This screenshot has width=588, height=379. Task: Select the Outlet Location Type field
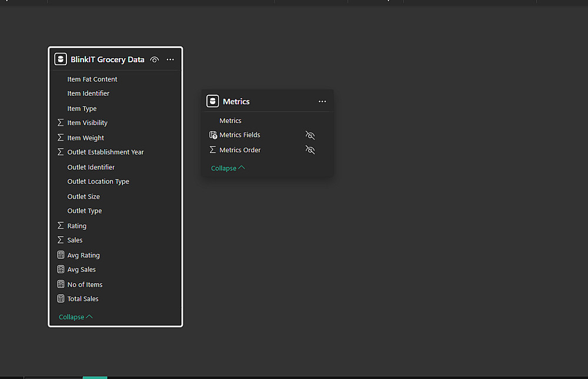click(98, 181)
